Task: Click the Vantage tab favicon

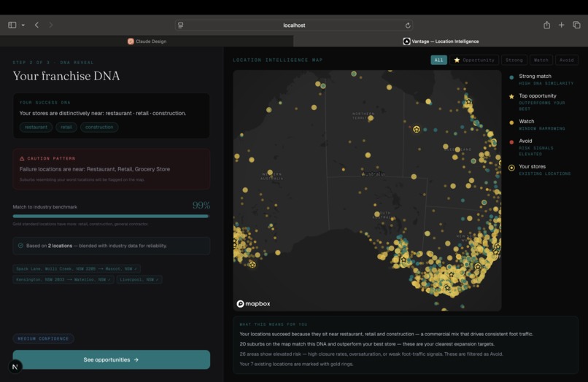Action: tap(406, 42)
